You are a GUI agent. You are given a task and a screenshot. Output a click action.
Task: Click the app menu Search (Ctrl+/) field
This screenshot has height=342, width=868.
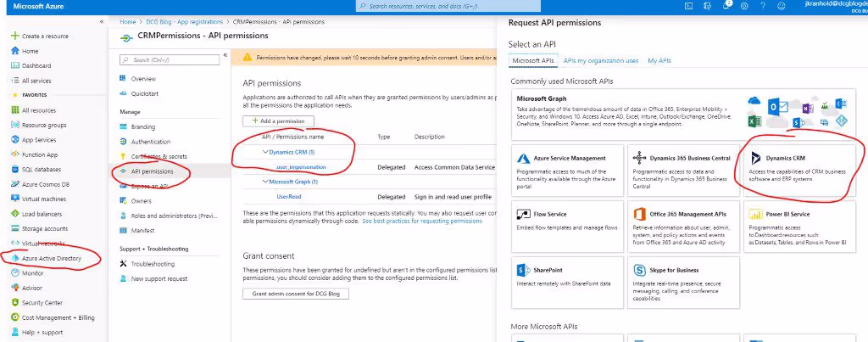coord(170,59)
